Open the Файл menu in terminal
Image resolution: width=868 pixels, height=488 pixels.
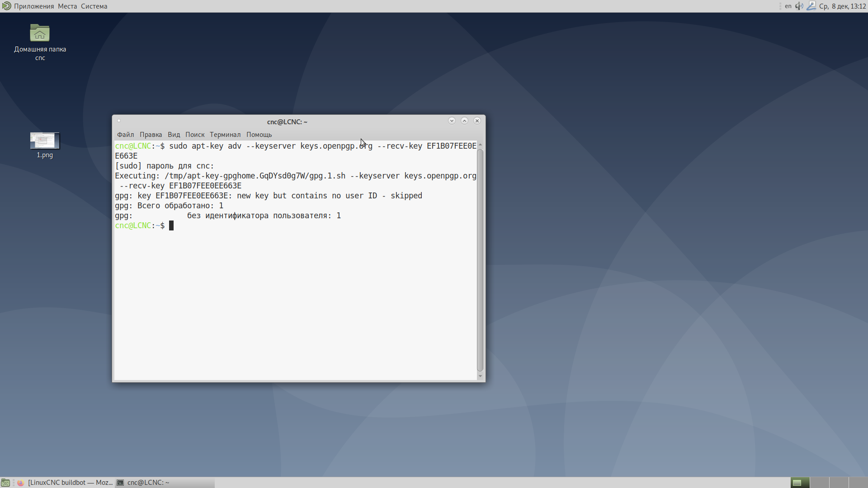coord(125,135)
